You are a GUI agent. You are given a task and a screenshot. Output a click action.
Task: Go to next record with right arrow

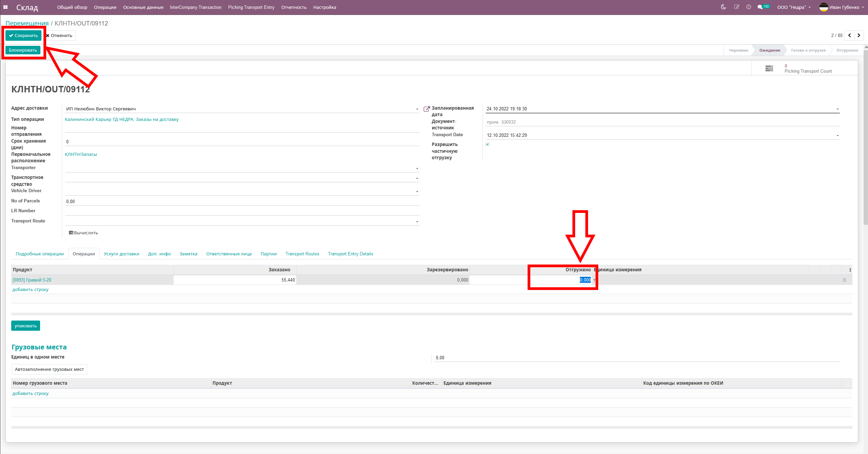[x=858, y=35]
